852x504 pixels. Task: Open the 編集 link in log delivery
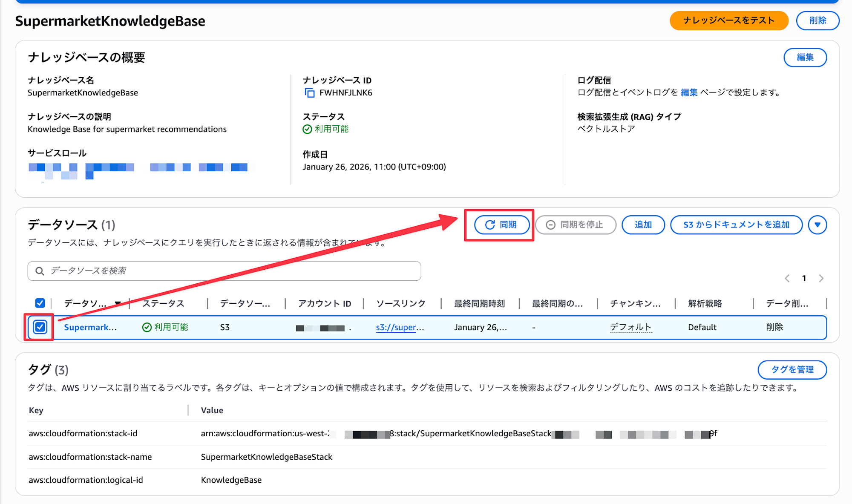click(689, 92)
